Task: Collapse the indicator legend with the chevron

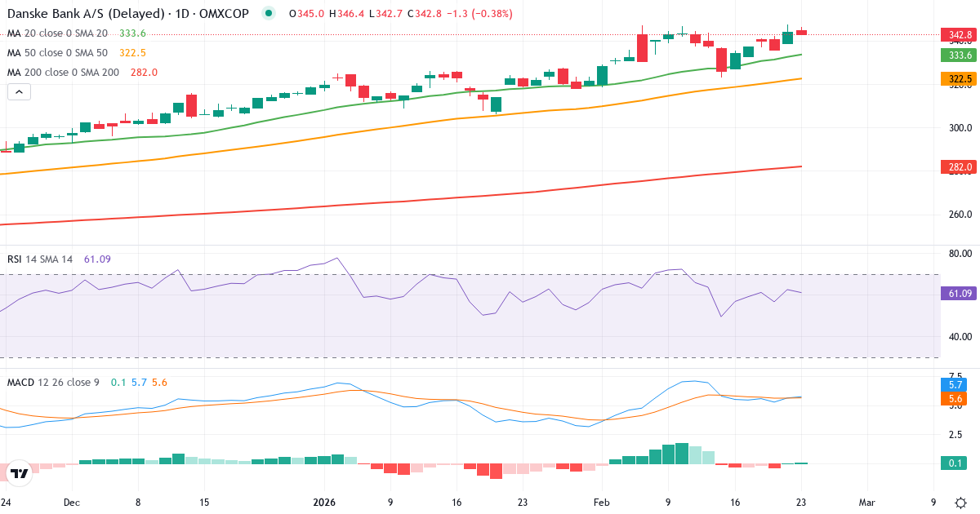Action: (x=18, y=91)
